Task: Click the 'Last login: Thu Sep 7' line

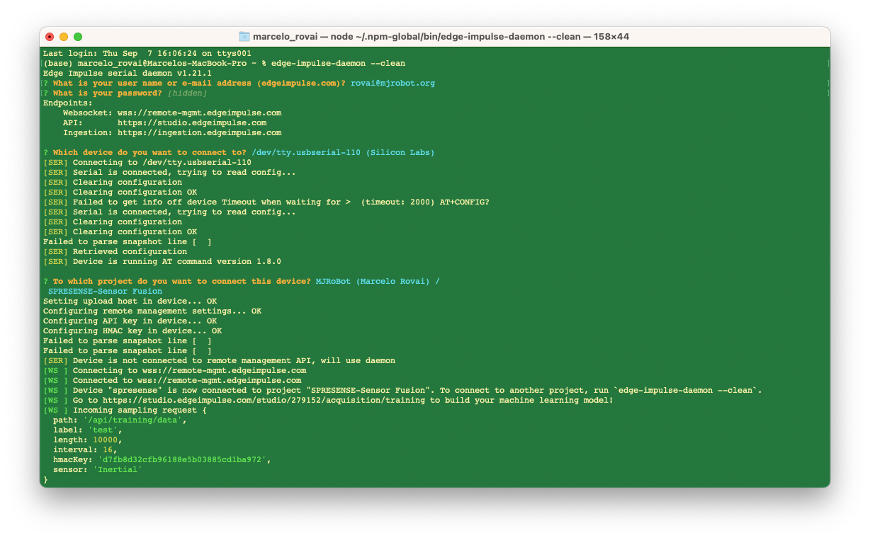Action: 147,53
